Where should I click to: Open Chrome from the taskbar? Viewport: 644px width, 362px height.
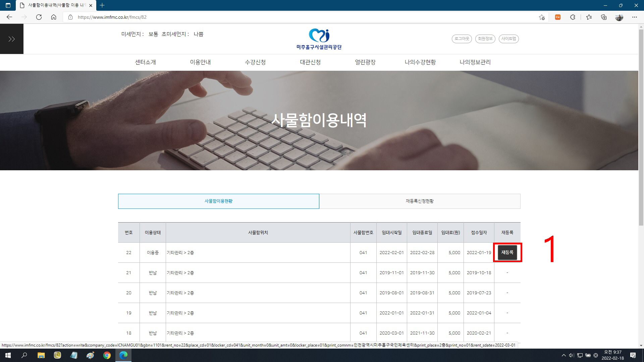(x=107, y=355)
